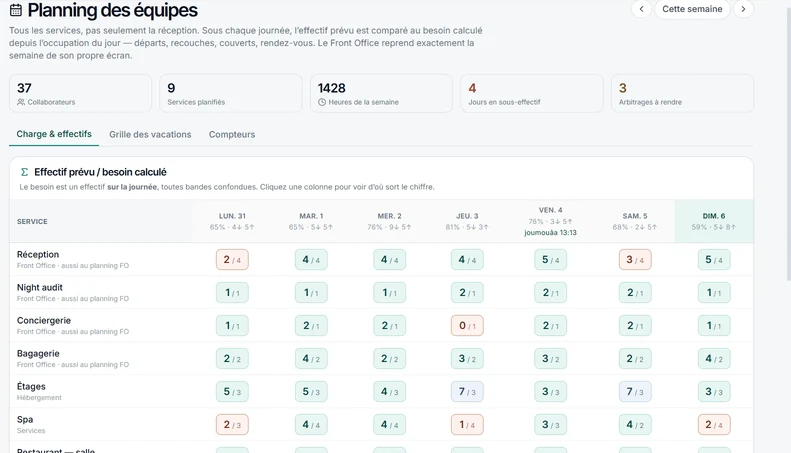Viewport: 791px width, 453px height.
Task: Click the Conciergerie service row label
Action: tap(44, 320)
